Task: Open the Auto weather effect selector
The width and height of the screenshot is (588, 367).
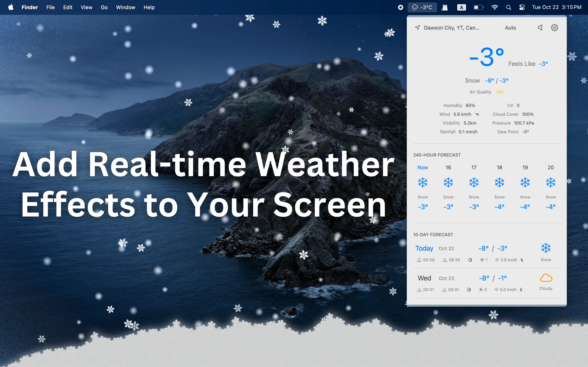Action: click(510, 28)
